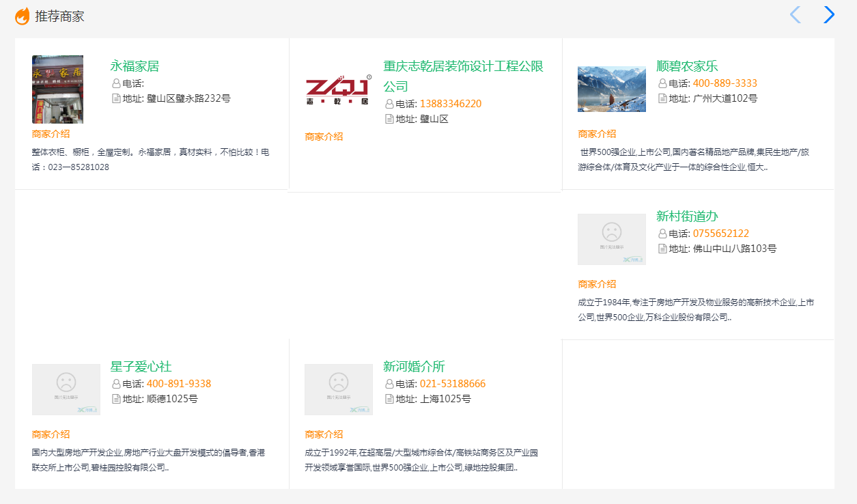The width and height of the screenshot is (857, 504).
Task: Open the 新村街道办 merchant title
Action: tap(687, 216)
